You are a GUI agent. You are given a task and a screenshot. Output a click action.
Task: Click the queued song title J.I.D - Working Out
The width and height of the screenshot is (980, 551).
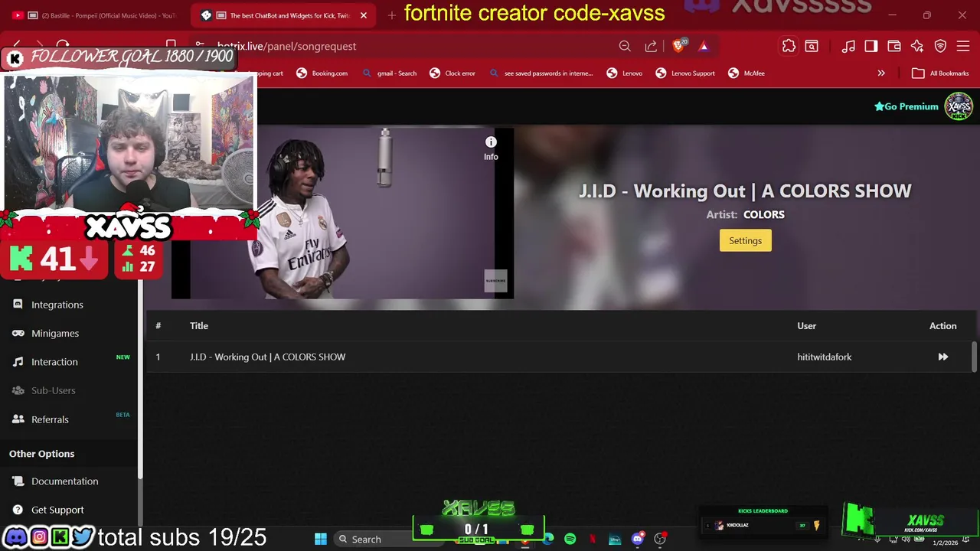pyautogui.click(x=267, y=357)
